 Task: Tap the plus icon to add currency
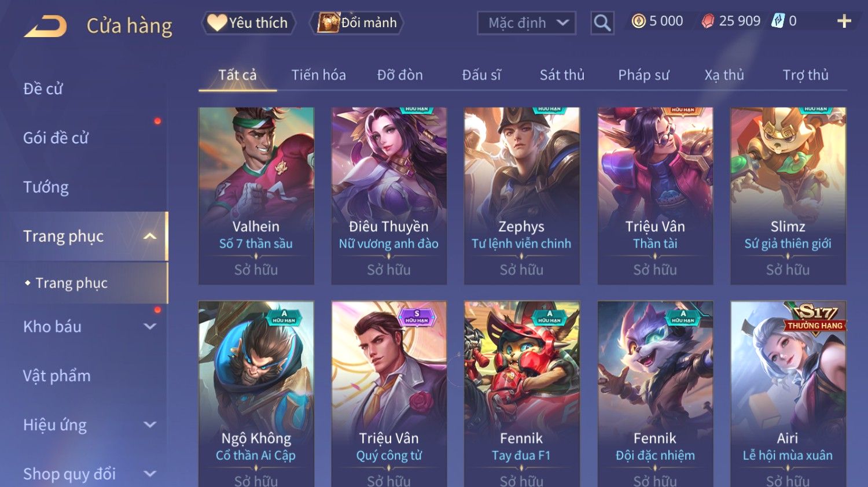pyautogui.click(x=844, y=21)
